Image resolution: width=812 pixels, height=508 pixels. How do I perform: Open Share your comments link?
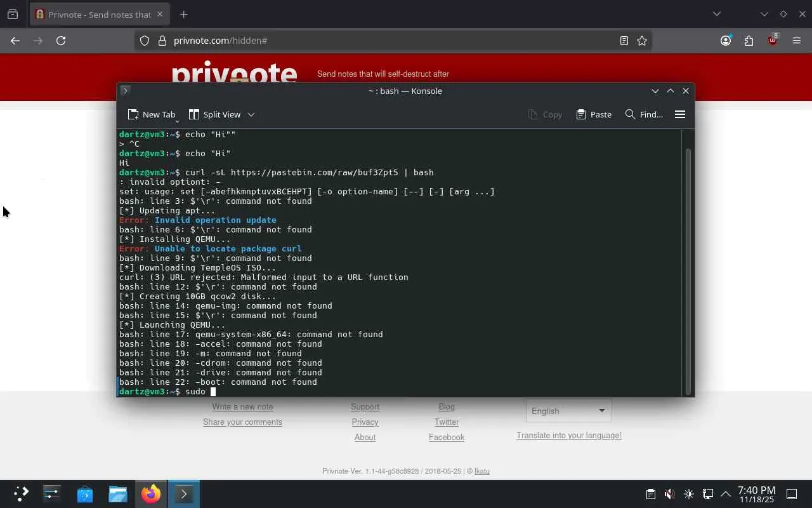coord(242,422)
